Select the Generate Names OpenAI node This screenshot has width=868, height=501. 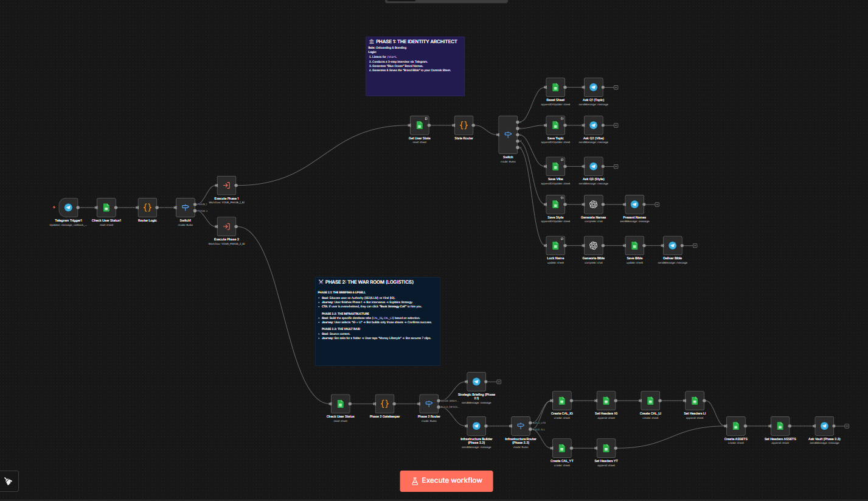click(x=593, y=205)
